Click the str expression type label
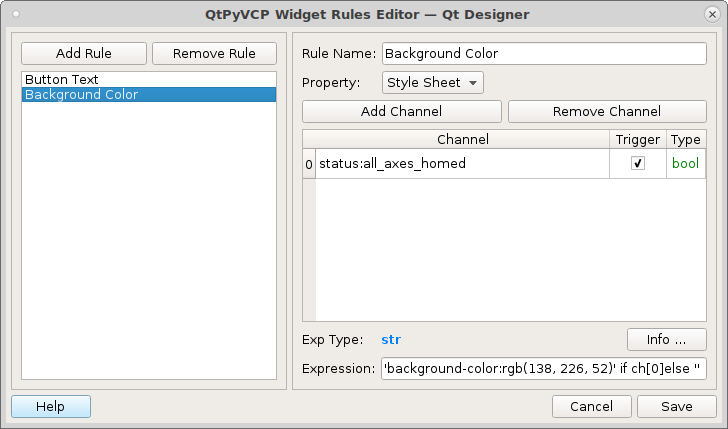 [391, 340]
